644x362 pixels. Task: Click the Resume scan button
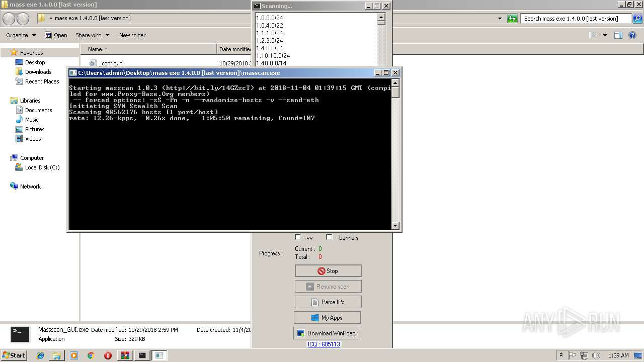coord(328,287)
